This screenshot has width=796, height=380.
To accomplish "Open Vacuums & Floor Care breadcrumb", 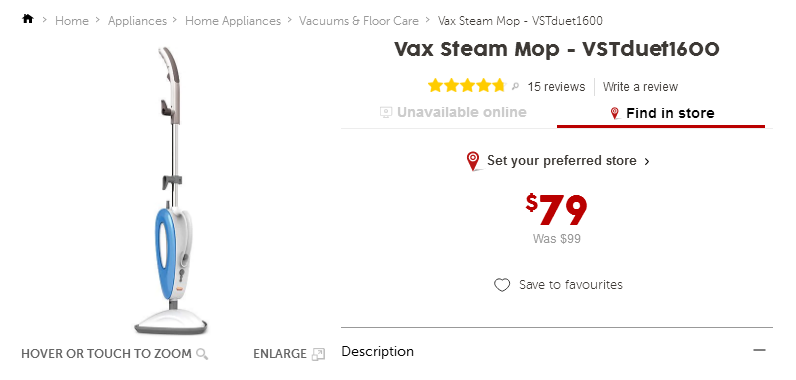I will click(358, 21).
